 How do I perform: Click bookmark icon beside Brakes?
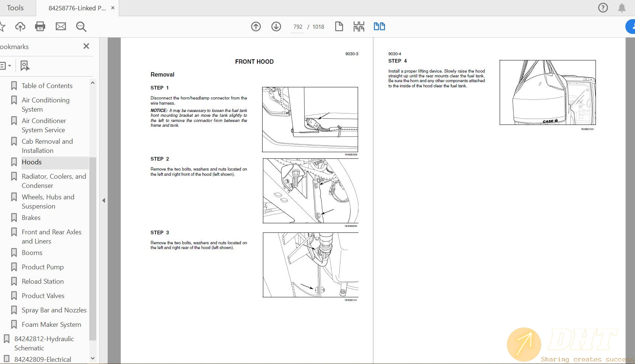tap(14, 218)
